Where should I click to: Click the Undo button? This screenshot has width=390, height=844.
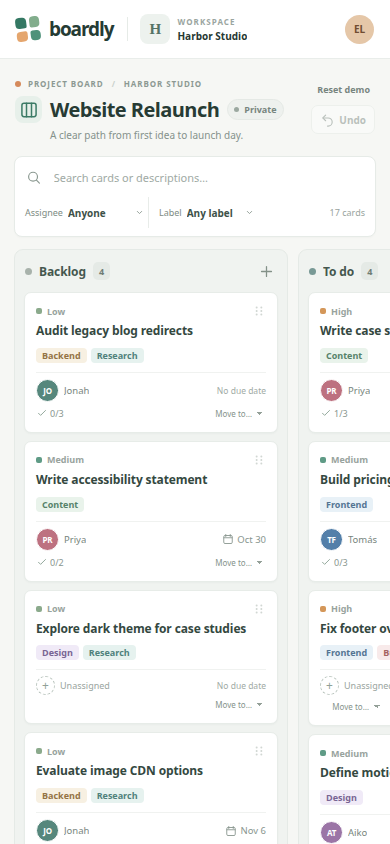point(343,120)
